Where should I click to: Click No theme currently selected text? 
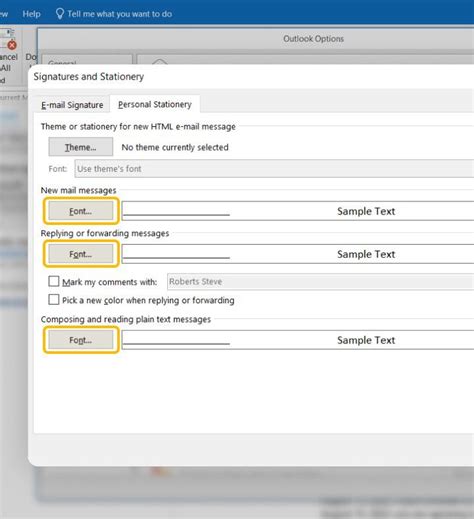[x=175, y=147]
